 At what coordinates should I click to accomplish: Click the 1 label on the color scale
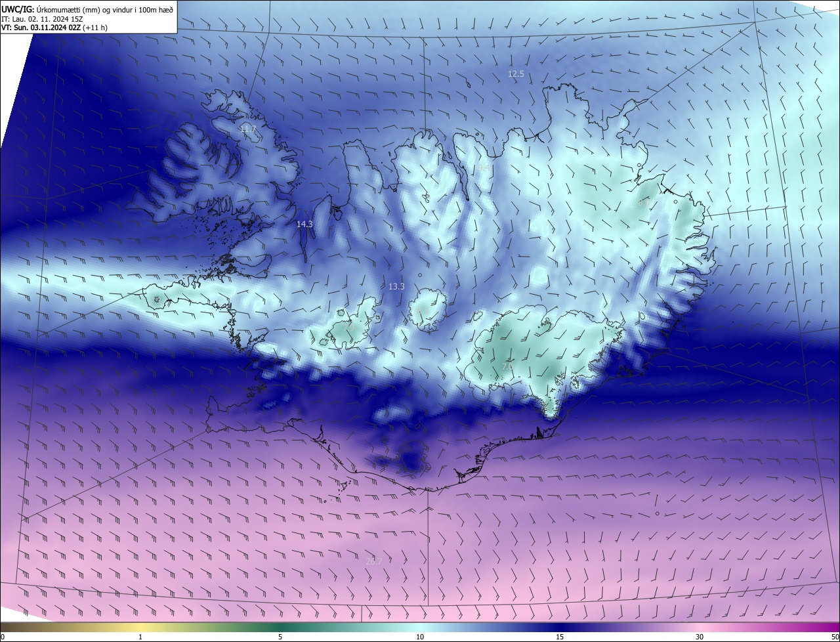point(140,637)
